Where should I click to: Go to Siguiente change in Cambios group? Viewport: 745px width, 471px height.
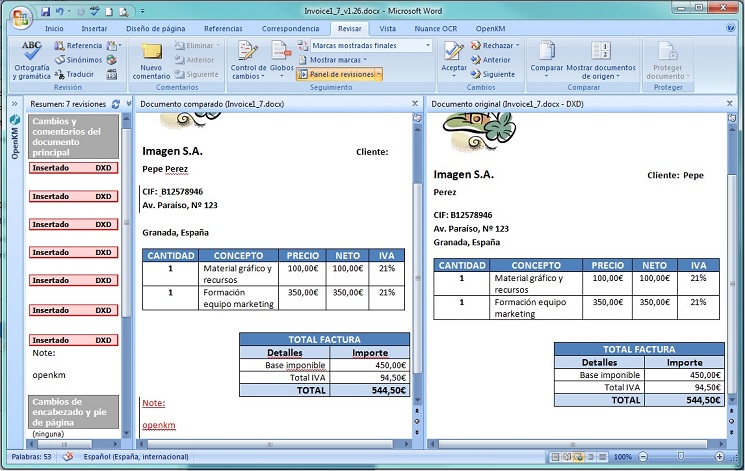point(493,74)
